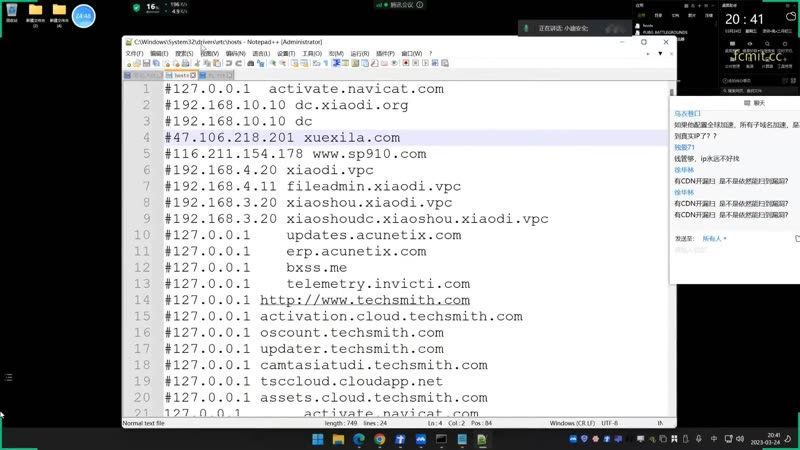Click the Redo arrow icon in toolbar
The image size is (800, 450).
click(238, 63)
